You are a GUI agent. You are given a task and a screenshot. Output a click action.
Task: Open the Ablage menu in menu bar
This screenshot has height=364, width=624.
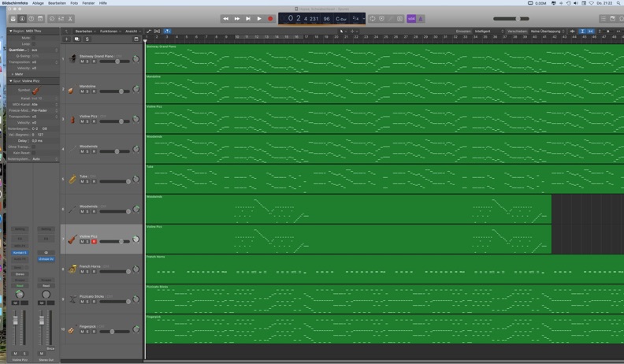(38, 3)
